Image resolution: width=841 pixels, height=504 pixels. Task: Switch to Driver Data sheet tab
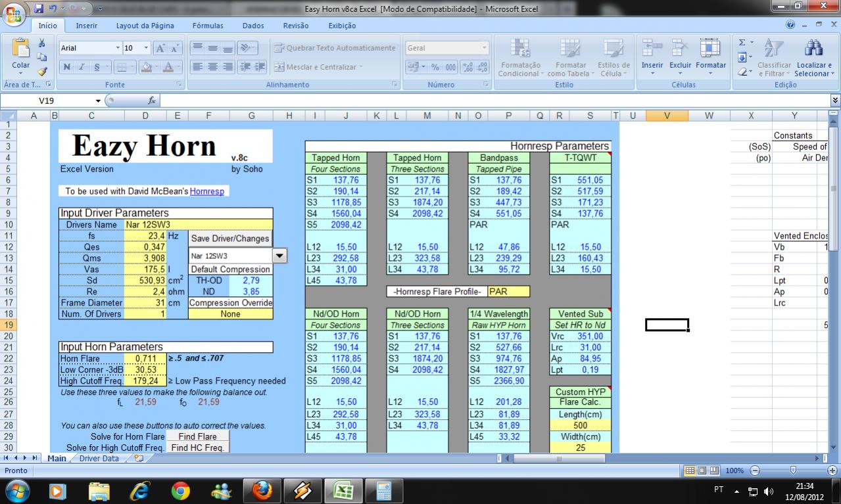click(99, 459)
